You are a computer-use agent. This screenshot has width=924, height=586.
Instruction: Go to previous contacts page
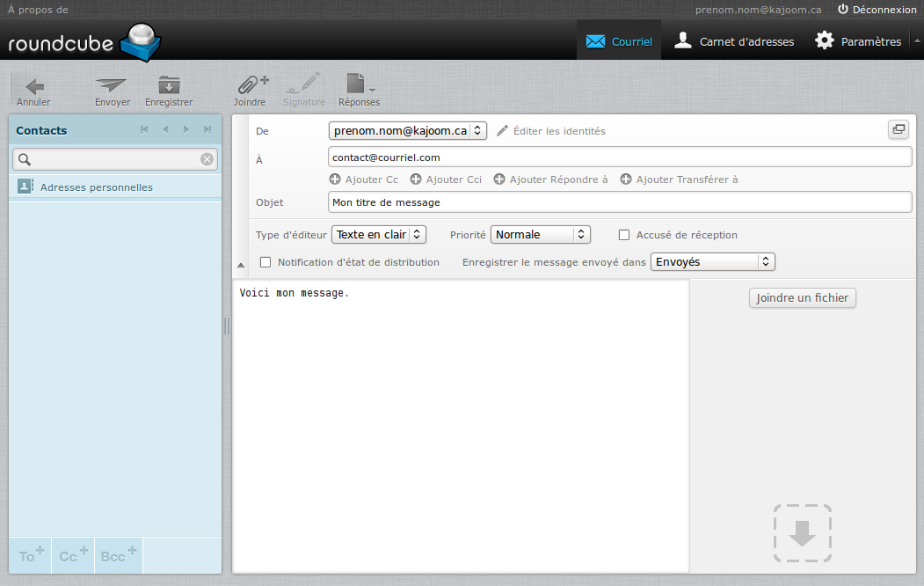(165, 129)
